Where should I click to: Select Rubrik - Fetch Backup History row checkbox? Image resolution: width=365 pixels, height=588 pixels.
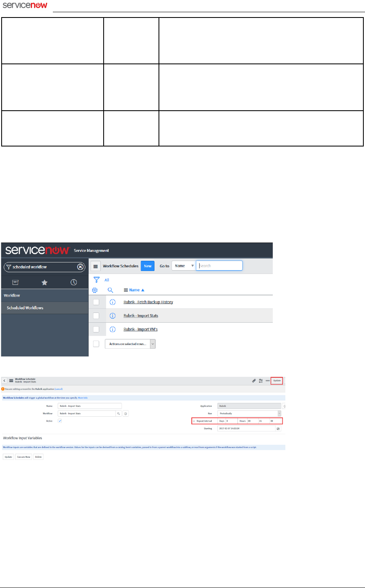(x=96, y=302)
